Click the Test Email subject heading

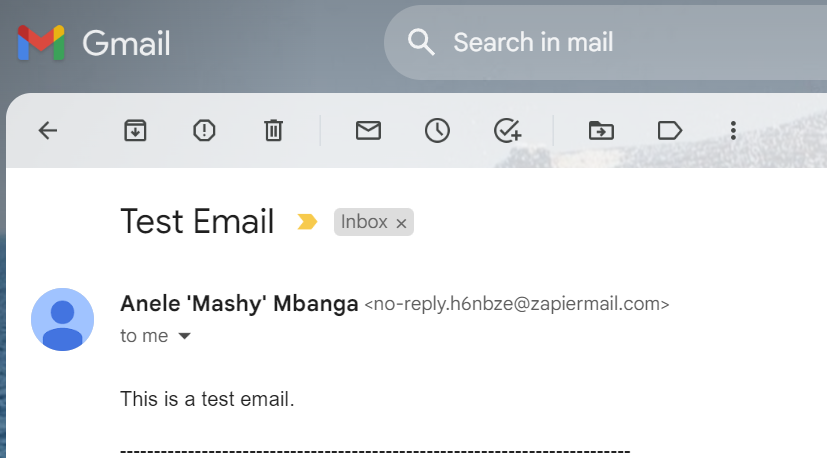[x=197, y=221]
